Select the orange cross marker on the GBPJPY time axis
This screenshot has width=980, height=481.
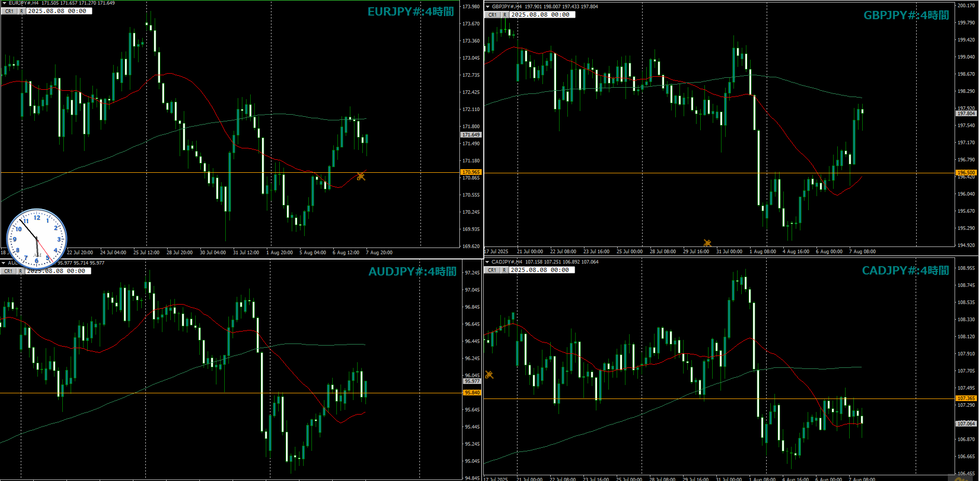pyautogui.click(x=707, y=243)
